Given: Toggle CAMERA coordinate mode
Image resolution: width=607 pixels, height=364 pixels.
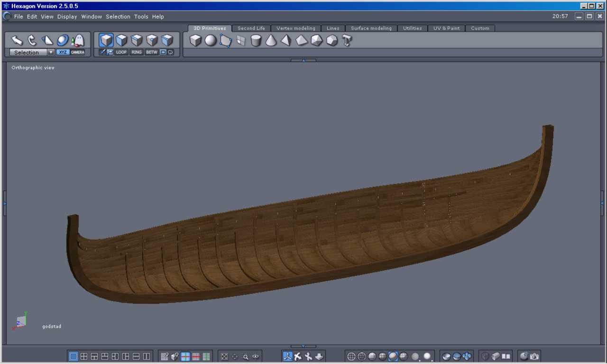Looking at the screenshot, I should pos(78,52).
